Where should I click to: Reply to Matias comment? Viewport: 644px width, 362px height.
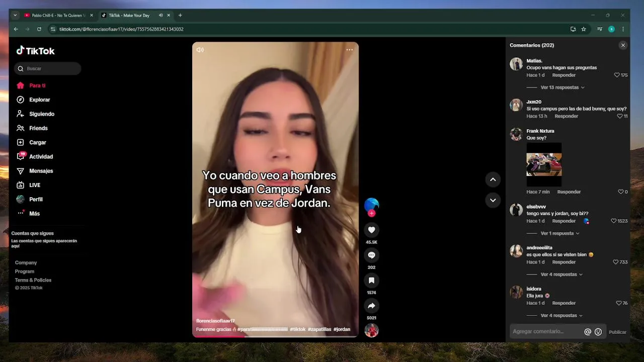coord(563,75)
